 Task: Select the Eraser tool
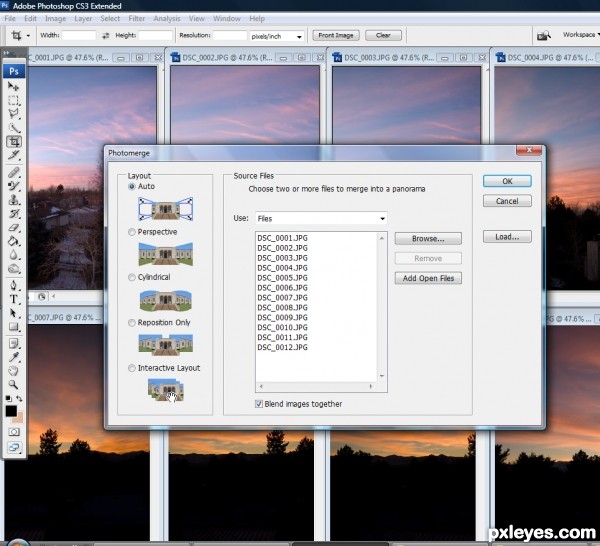coord(13,228)
